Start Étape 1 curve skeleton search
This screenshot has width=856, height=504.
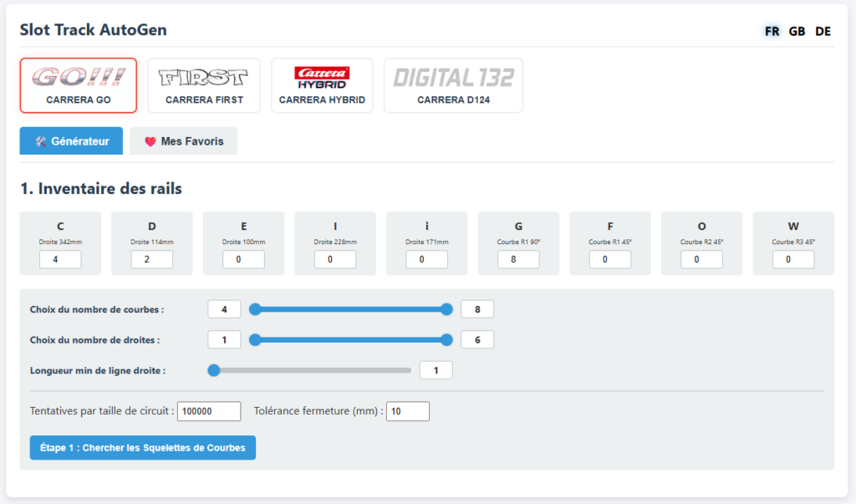(x=142, y=448)
